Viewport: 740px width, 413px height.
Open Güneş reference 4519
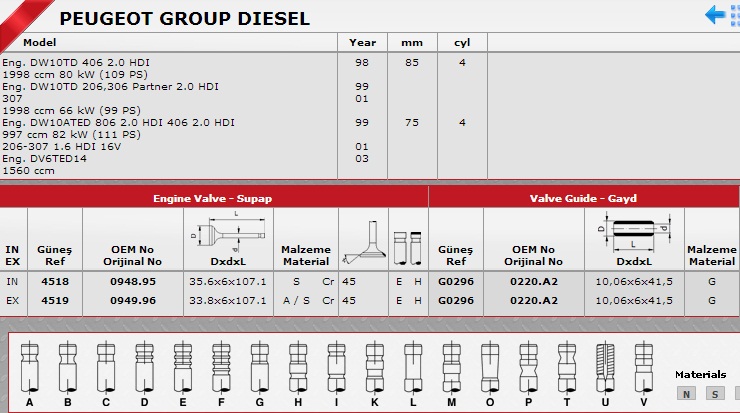[x=54, y=298]
